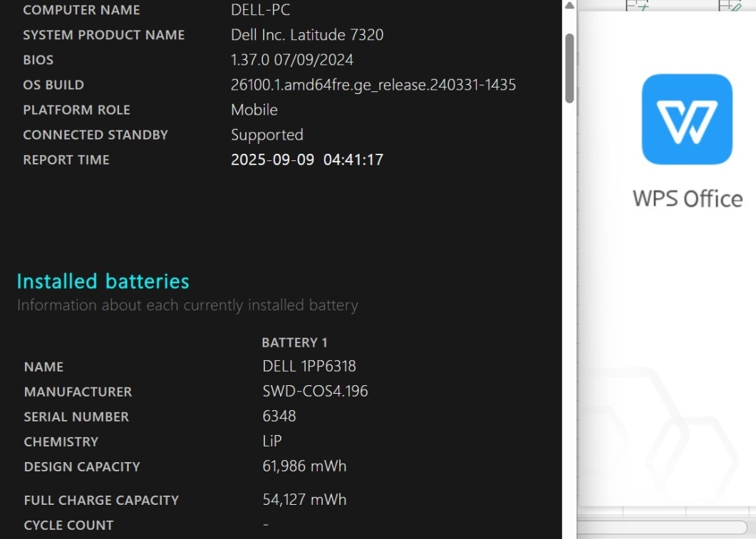Select the Mobile platform role value
The width and height of the screenshot is (756, 539).
(x=254, y=110)
